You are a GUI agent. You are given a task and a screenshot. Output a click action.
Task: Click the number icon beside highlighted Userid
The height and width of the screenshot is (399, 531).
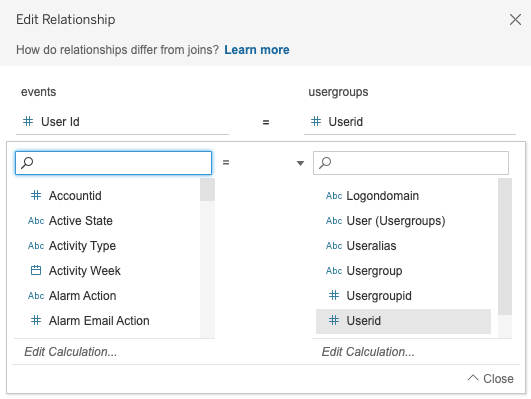[334, 320]
